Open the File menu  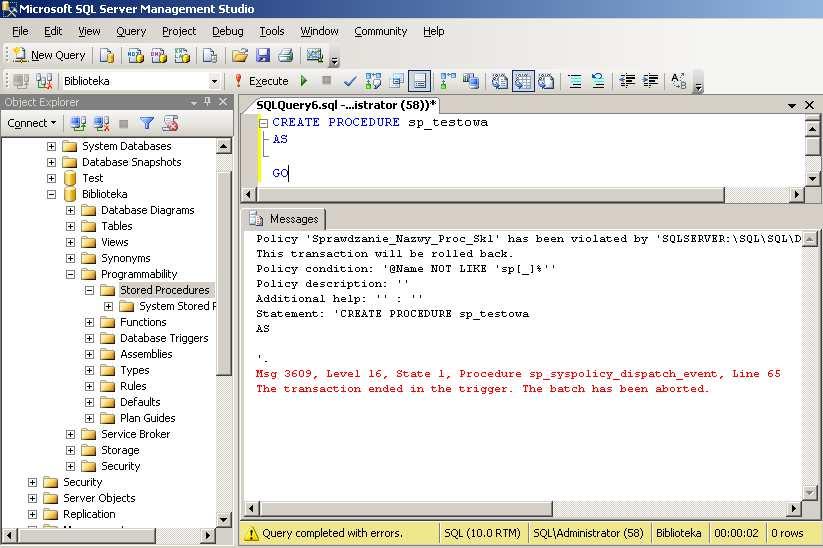[20, 31]
